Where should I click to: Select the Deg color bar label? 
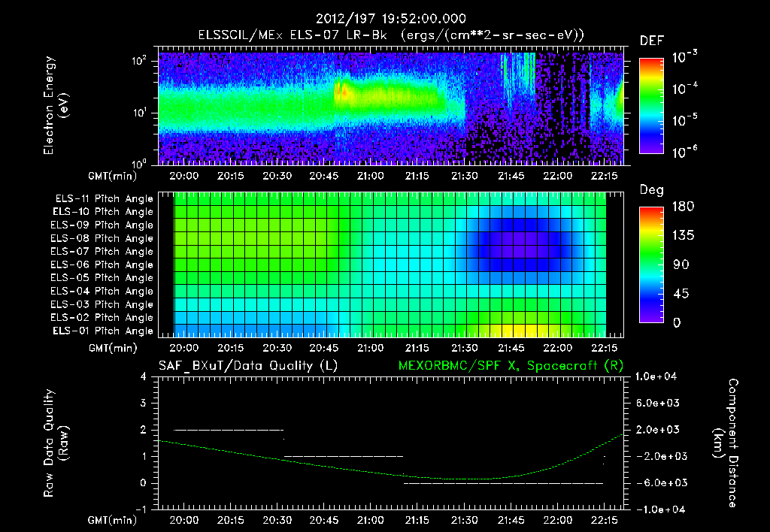pos(652,190)
